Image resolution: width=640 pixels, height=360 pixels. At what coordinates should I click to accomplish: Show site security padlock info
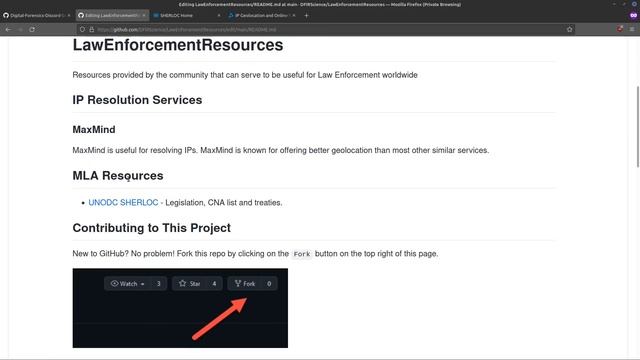click(x=91, y=29)
